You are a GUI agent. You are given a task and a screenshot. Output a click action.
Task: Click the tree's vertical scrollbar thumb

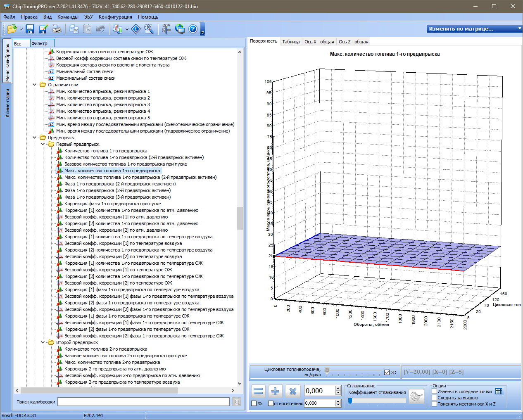click(240, 218)
